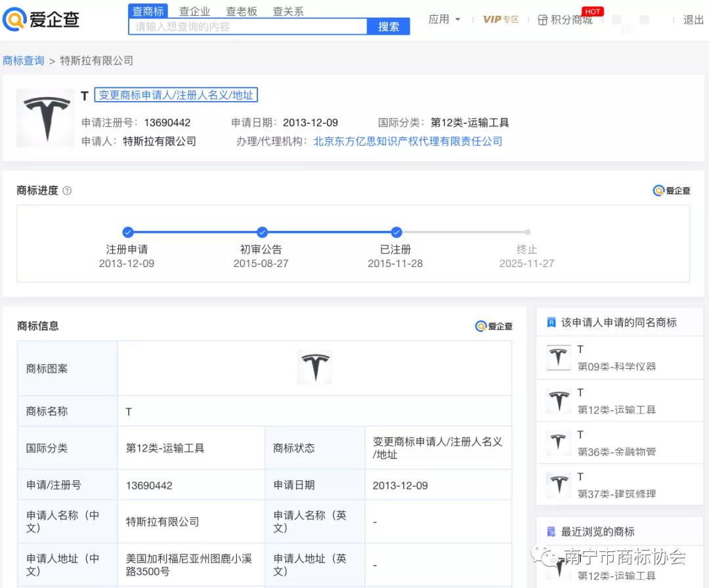
Task: Click the 终止 progress step marker
Action: pyautogui.click(x=528, y=232)
